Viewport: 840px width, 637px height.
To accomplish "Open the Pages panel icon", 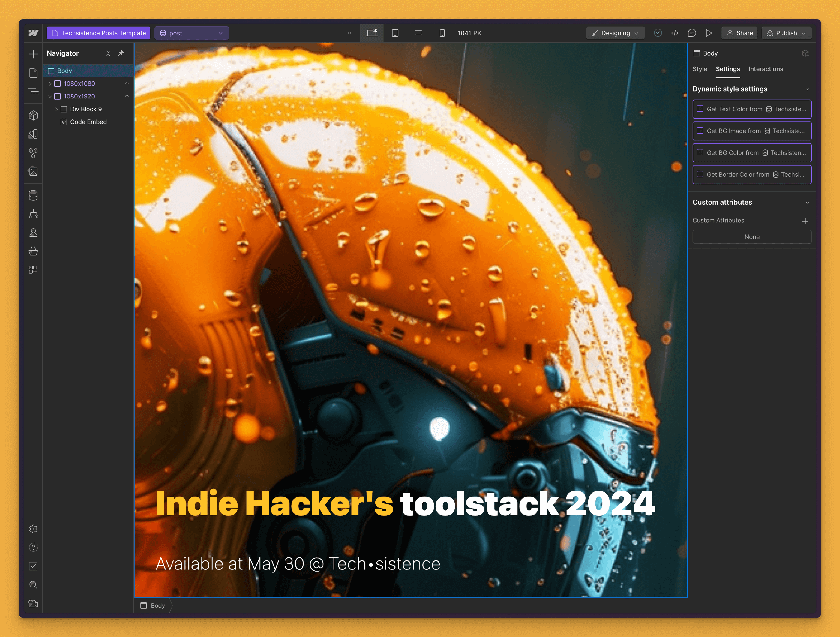I will tap(33, 73).
